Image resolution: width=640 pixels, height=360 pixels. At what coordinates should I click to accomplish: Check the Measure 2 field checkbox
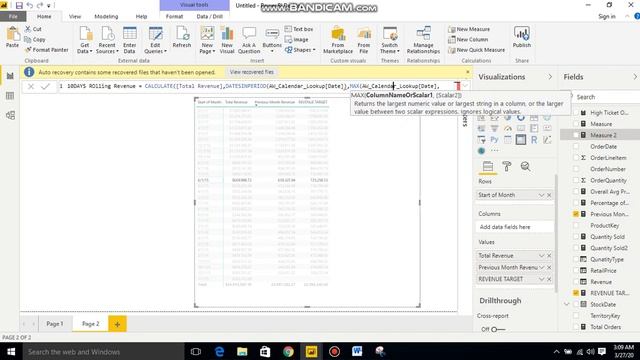click(576, 135)
